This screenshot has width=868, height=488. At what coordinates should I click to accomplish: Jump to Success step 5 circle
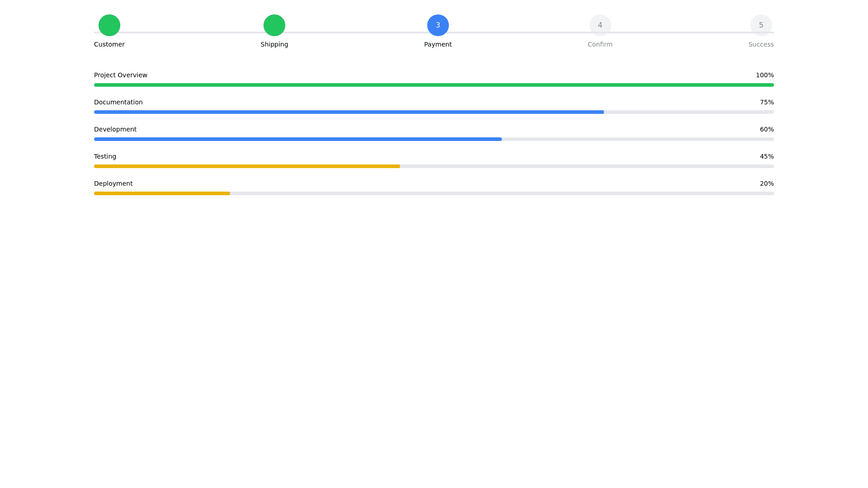pos(761,25)
